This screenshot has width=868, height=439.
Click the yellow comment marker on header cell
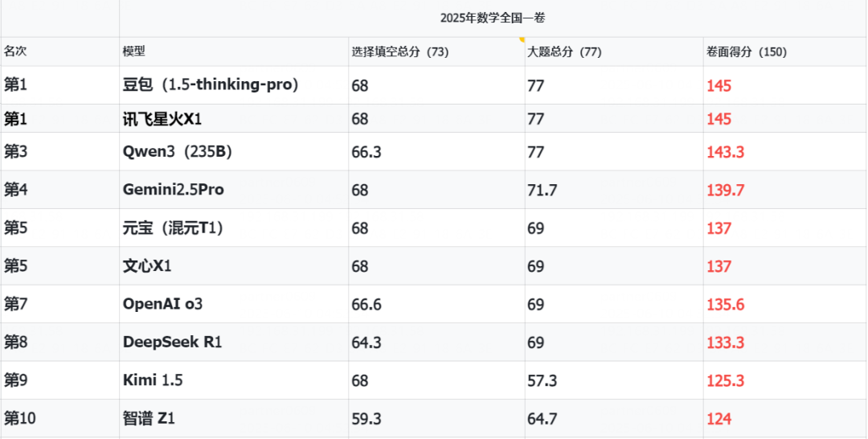point(522,39)
